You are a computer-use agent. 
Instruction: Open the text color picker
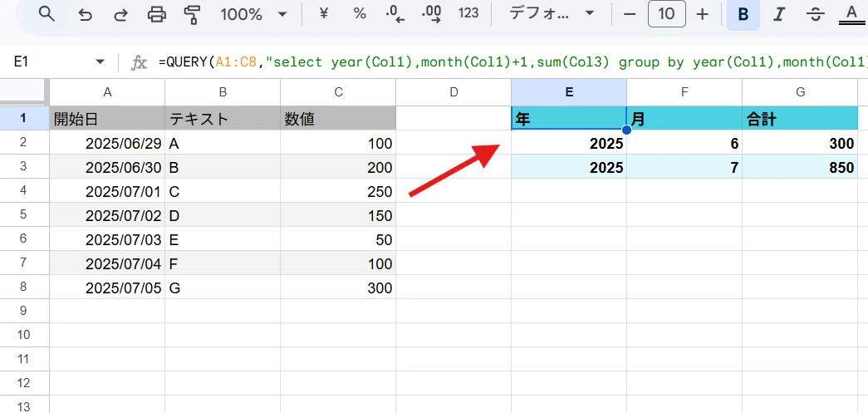(x=851, y=15)
